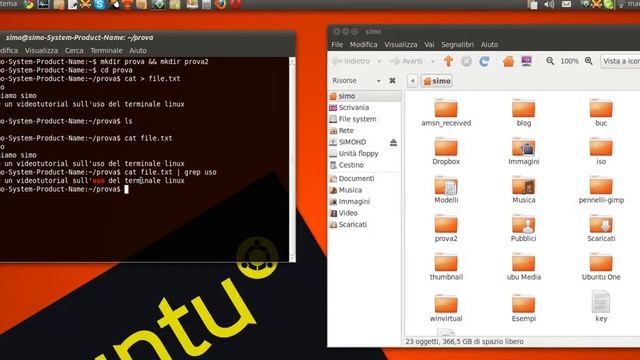Open the Visualizza menu in the terminal
The width and height of the screenshot is (640, 360).
click(41, 51)
